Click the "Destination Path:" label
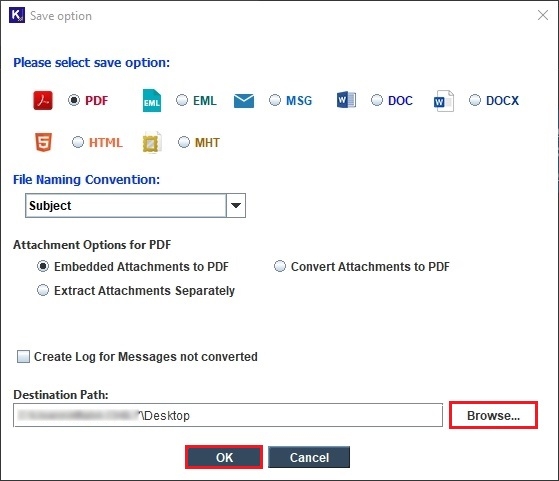559x481 pixels. [61, 395]
